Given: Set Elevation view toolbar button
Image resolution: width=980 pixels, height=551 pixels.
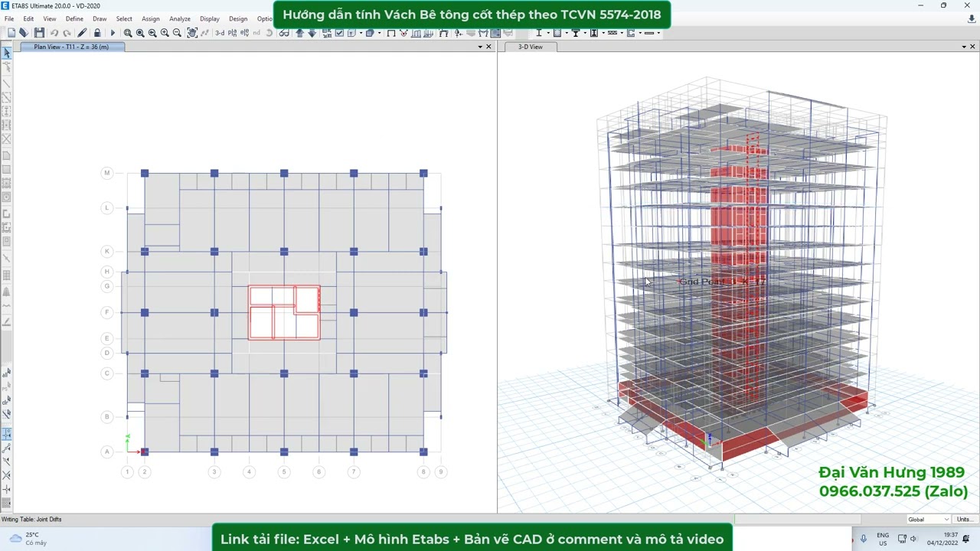Looking at the screenshot, I should tap(245, 33).
